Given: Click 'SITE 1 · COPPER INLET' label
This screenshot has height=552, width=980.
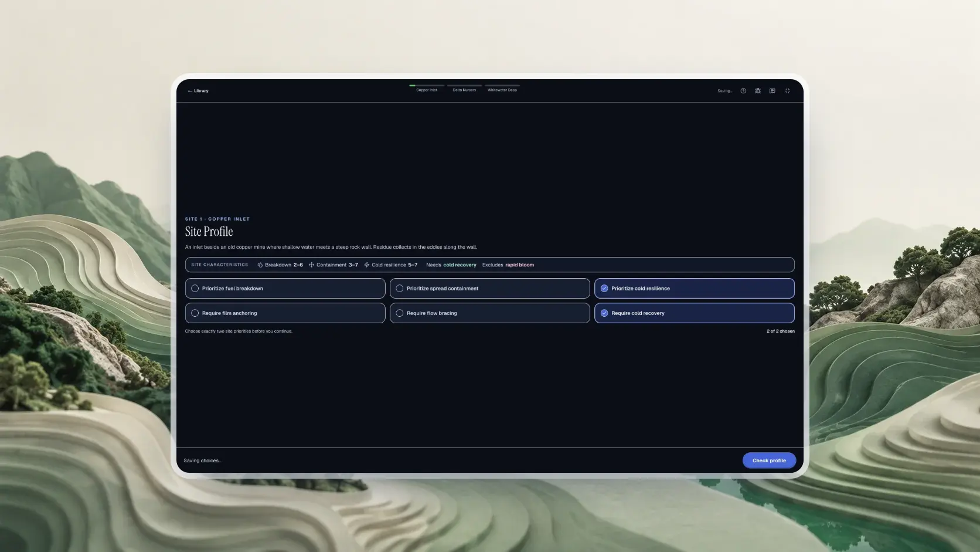Looking at the screenshot, I should click(x=217, y=219).
